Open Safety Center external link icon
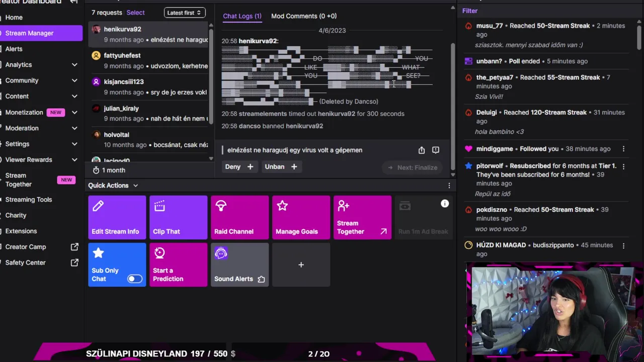The image size is (644, 362). click(x=74, y=262)
